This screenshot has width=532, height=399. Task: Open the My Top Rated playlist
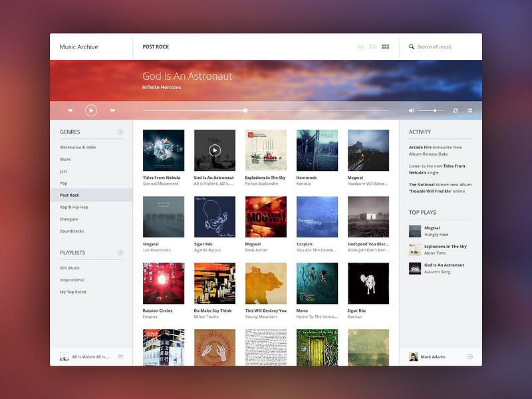point(73,292)
